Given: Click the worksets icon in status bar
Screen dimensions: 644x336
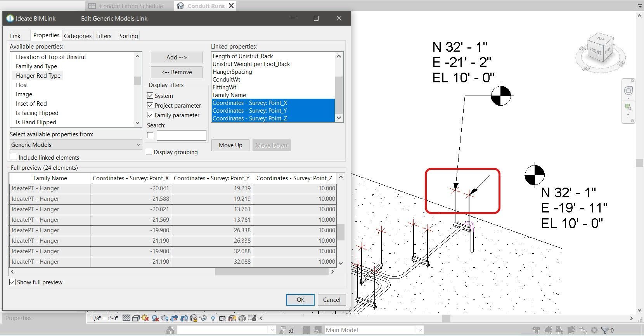Looking at the screenshot, I should [170, 330].
